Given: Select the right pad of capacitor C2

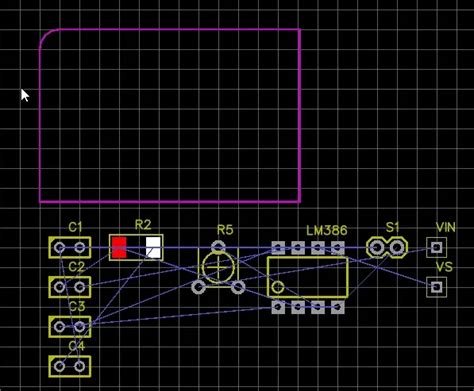Looking at the screenshot, I should tap(79, 287).
